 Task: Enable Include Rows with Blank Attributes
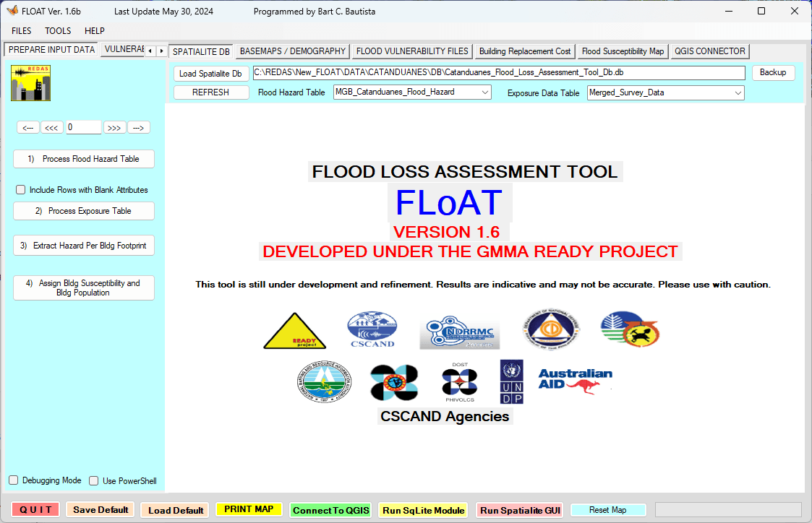point(21,190)
